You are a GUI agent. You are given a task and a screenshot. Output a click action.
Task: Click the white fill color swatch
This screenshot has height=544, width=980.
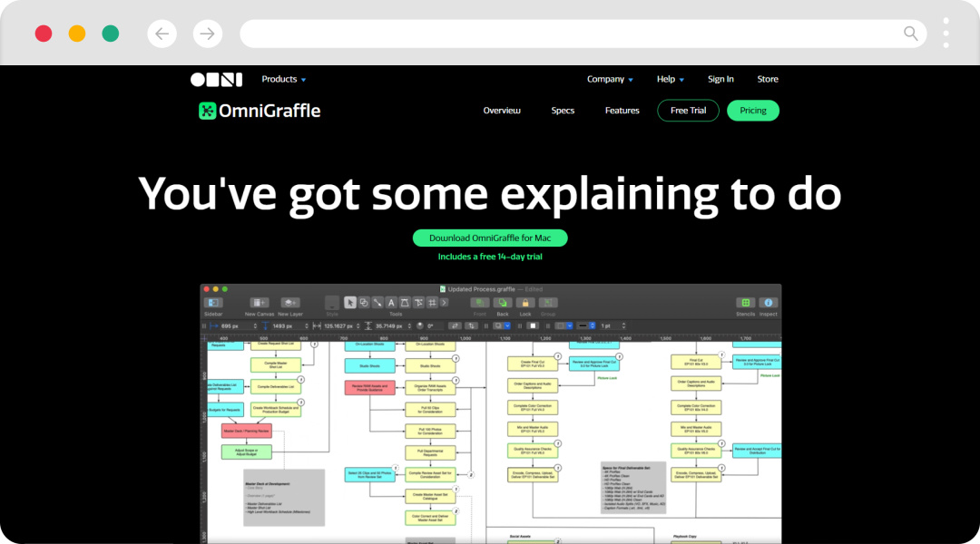tap(533, 326)
